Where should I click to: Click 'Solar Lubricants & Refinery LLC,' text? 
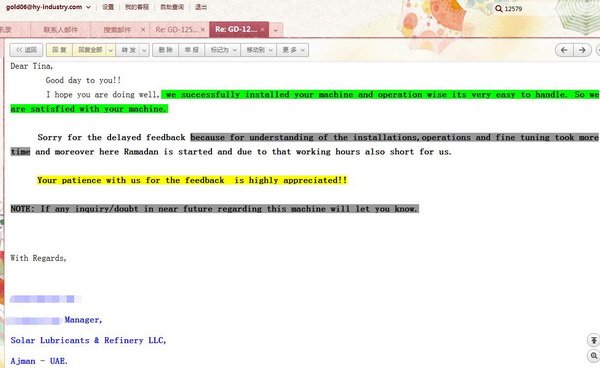[x=88, y=340]
